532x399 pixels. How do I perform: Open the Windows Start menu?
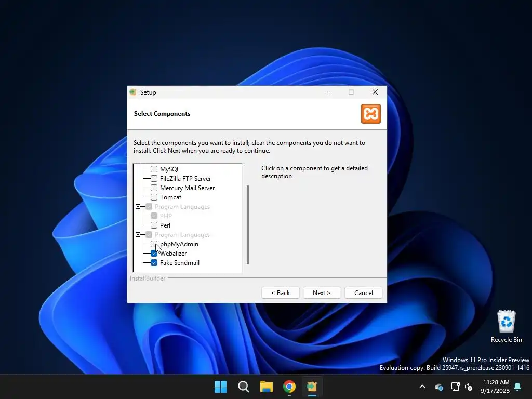click(220, 387)
